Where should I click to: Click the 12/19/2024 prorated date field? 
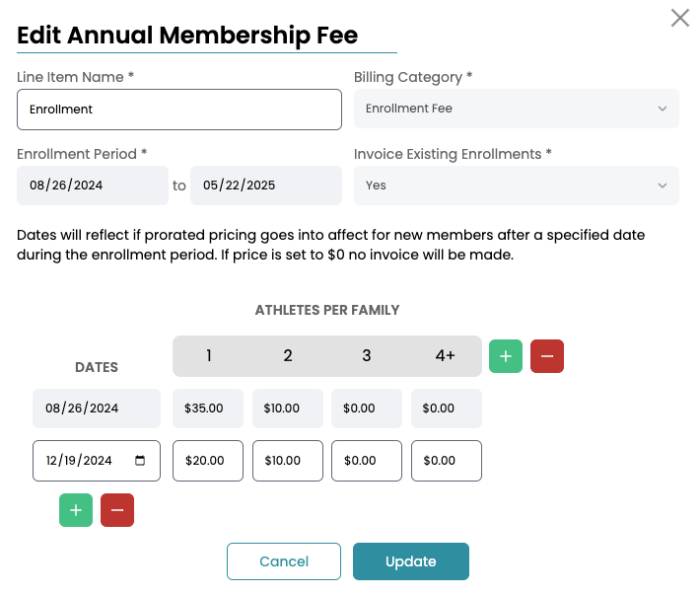(84, 461)
